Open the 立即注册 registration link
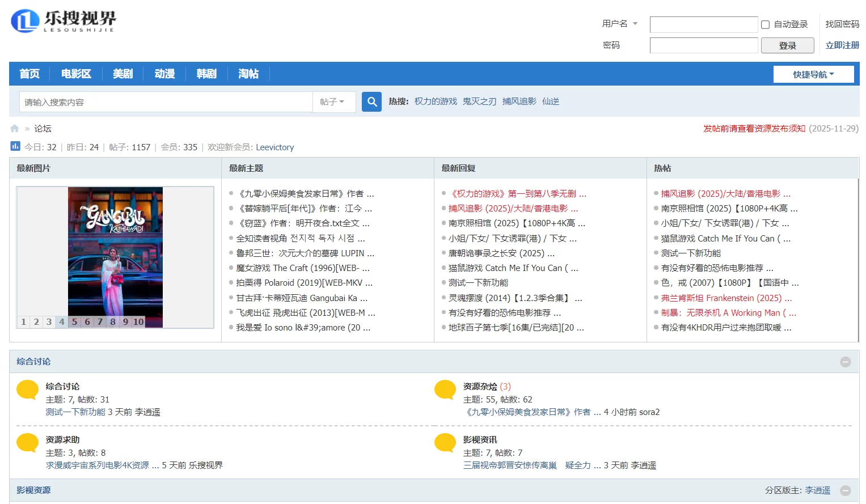Screen dimensions: 866x504 click(842, 45)
